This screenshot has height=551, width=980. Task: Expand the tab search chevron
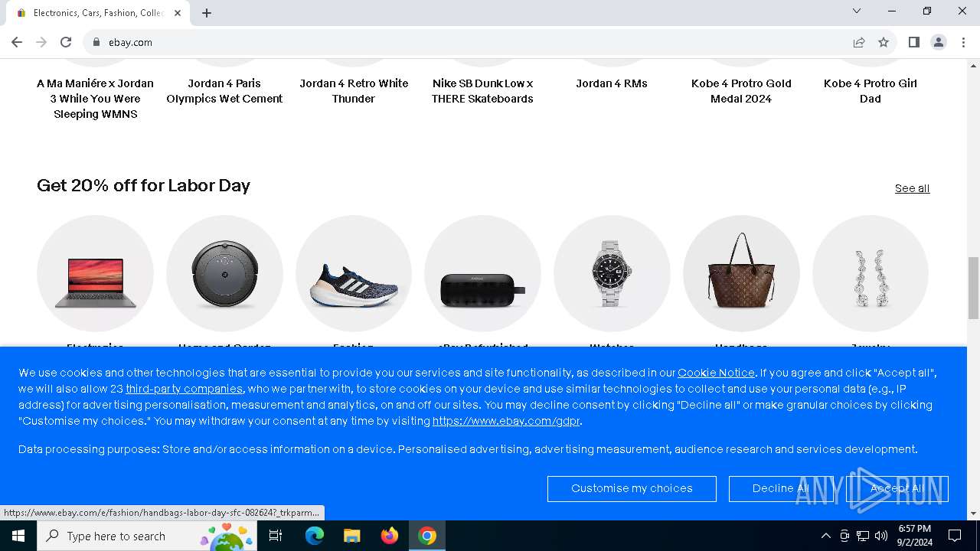(x=857, y=11)
